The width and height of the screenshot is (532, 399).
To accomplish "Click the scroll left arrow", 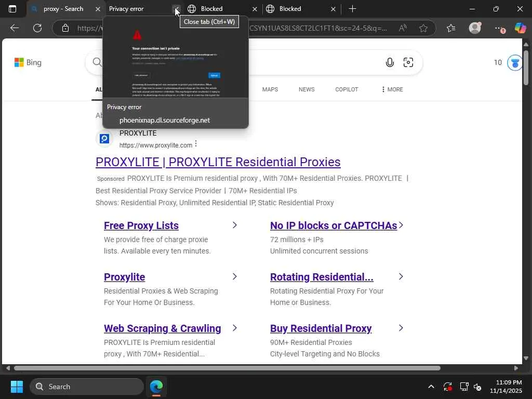I will (x=8, y=368).
